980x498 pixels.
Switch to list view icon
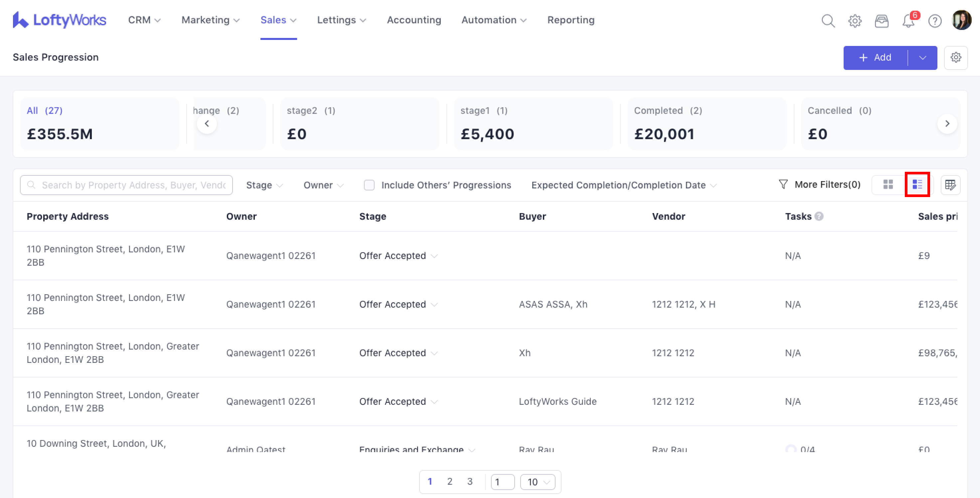917,185
